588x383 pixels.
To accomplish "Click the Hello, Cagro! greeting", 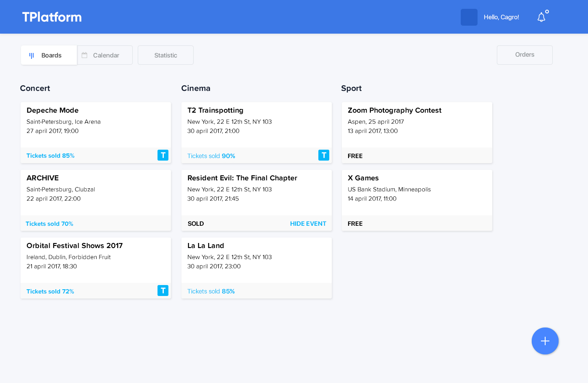I will point(501,17).
